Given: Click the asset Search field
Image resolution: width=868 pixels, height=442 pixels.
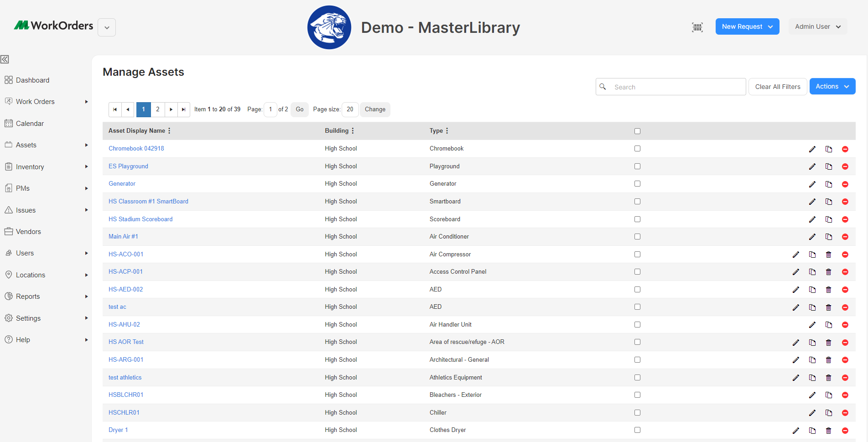Looking at the screenshot, I should [x=670, y=87].
